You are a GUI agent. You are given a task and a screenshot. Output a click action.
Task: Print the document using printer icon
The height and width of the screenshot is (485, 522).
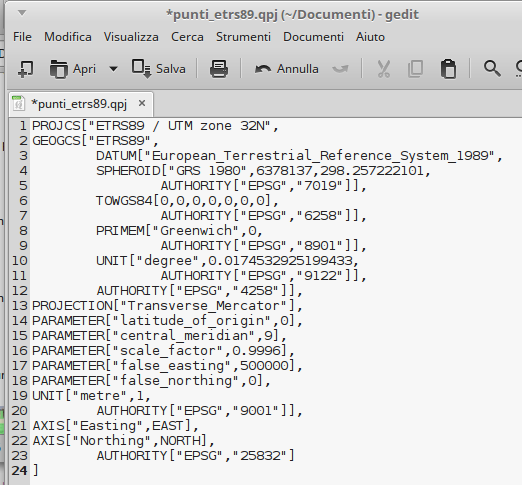coord(219,69)
